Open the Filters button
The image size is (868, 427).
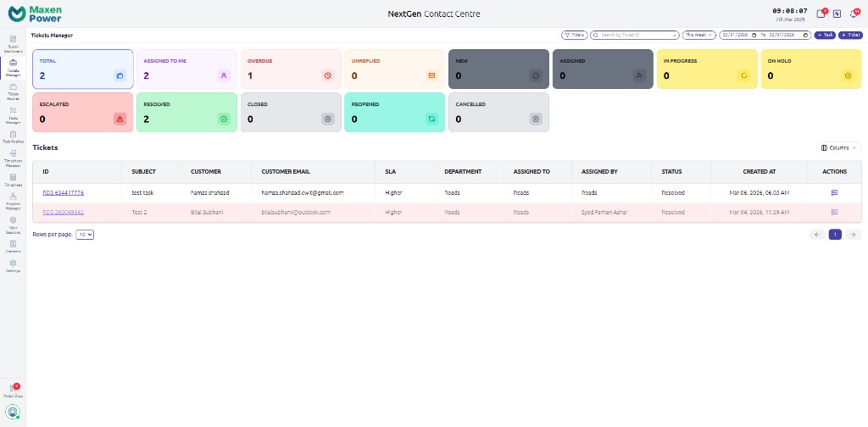pyautogui.click(x=574, y=36)
